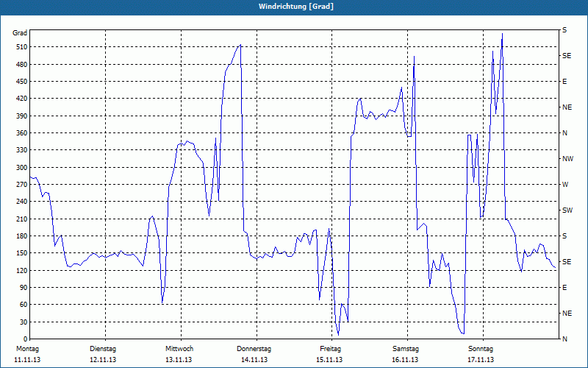Click the 'Montag' day label
This screenshot has height=368, width=588.
[27, 349]
